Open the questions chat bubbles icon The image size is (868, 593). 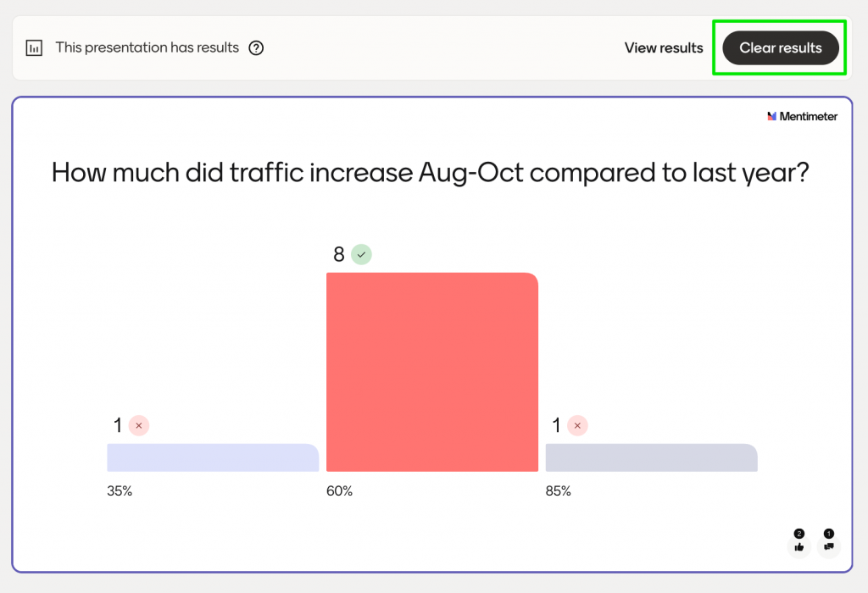point(828,546)
